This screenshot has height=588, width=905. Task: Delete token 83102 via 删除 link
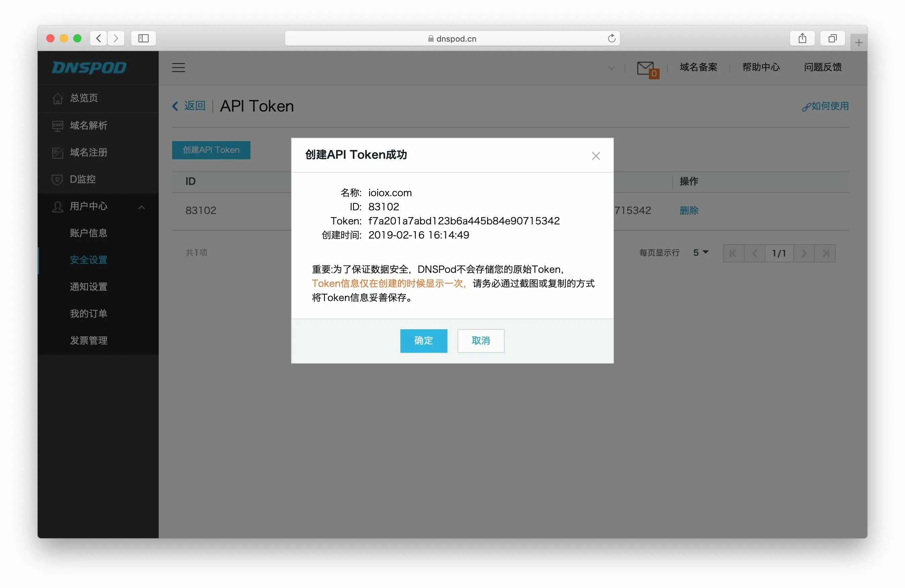[688, 211]
